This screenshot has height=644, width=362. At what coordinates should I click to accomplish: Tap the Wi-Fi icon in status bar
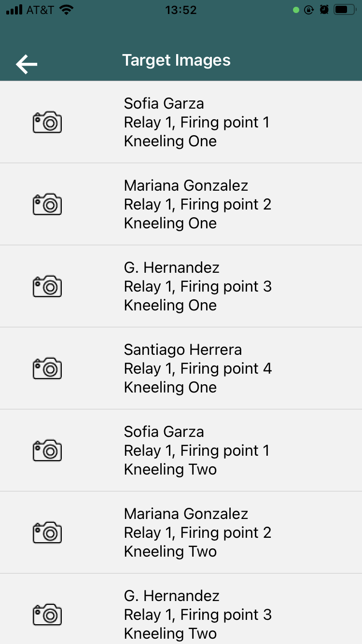click(x=66, y=10)
